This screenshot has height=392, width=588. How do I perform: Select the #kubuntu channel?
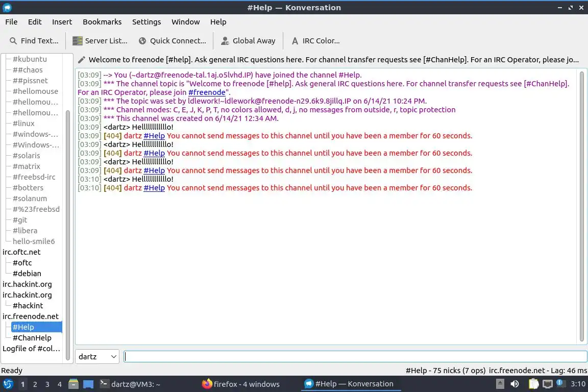pyautogui.click(x=30, y=59)
